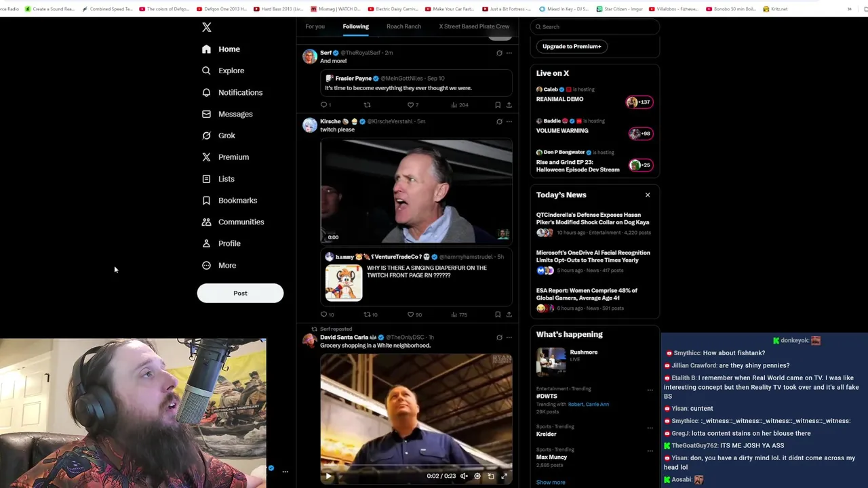Like Kirsche's post with 90 likes

pos(414,314)
